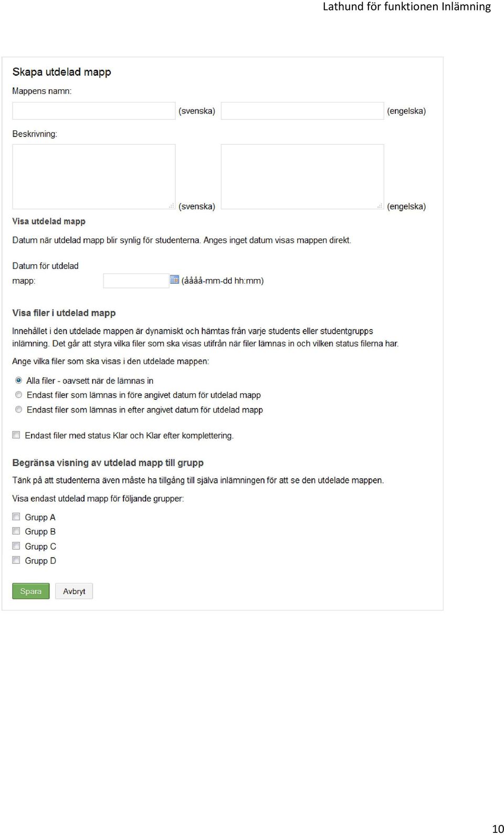Screen dimensions: 504x835
Task: Focus the Swedish folder name field
Action: point(94,111)
